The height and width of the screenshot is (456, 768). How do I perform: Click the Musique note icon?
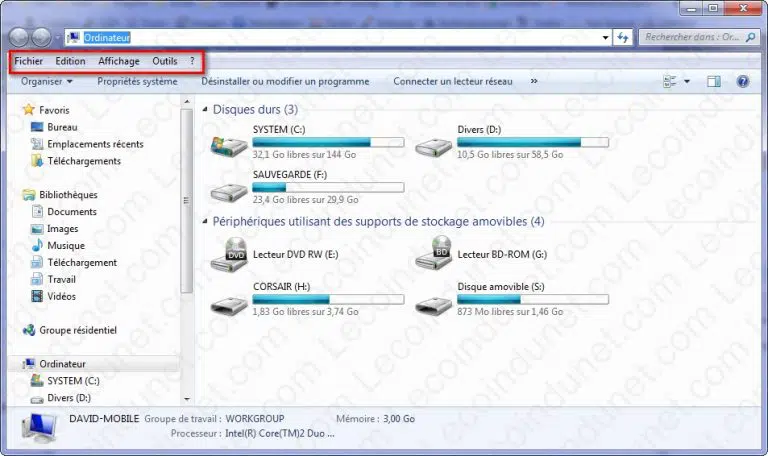[x=37, y=245]
